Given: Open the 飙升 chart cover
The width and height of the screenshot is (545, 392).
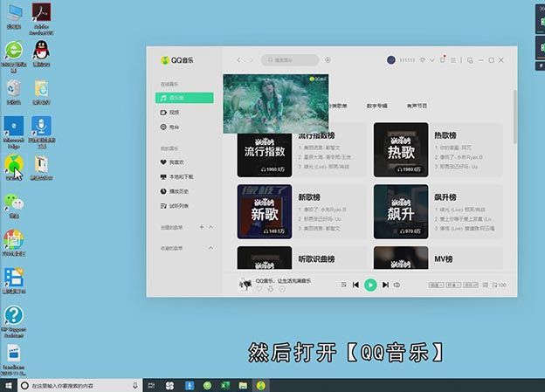Looking at the screenshot, I should tap(401, 211).
